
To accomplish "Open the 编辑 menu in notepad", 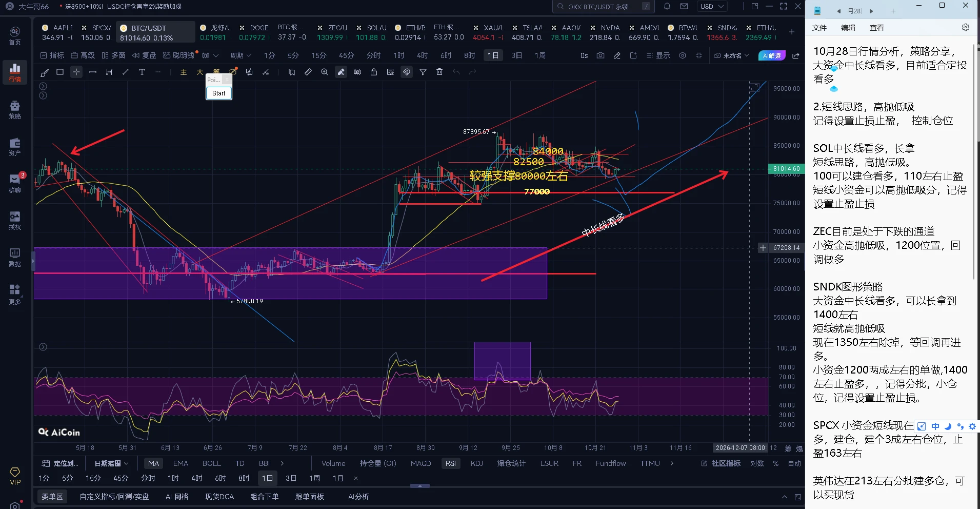I will pos(848,28).
